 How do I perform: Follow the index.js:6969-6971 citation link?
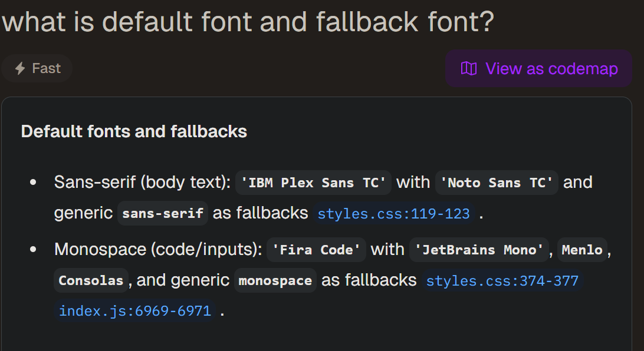click(134, 311)
